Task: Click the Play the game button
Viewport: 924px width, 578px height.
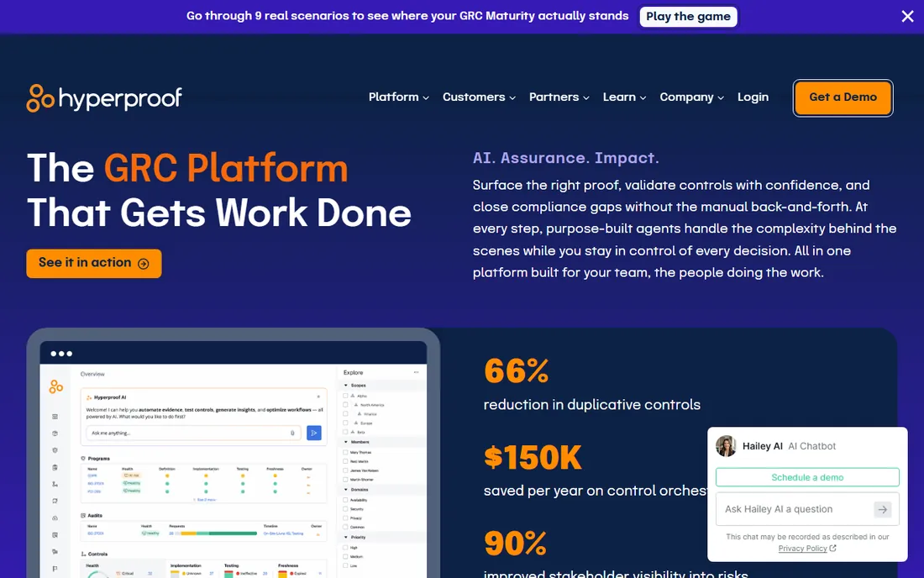Action: pos(688,17)
